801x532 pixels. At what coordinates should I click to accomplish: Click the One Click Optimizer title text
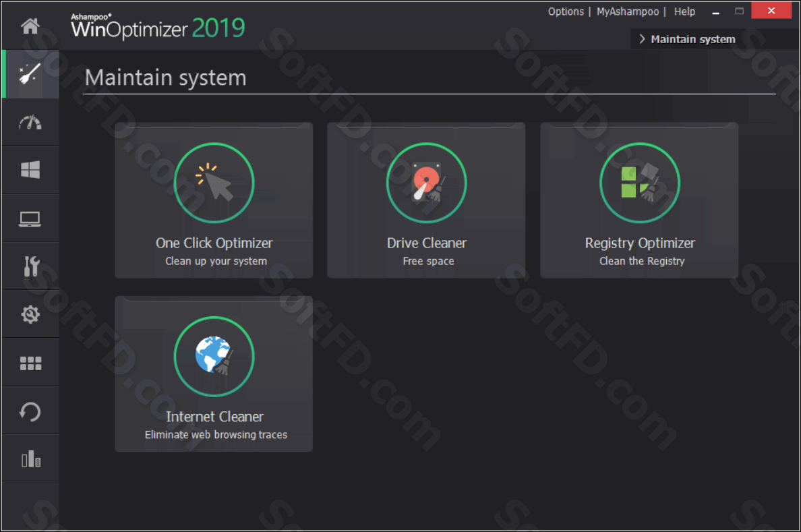[x=214, y=243]
